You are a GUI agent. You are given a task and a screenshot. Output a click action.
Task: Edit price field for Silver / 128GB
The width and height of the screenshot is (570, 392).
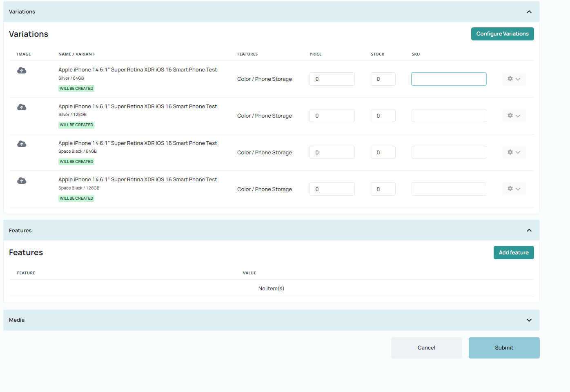[x=332, y=116]
